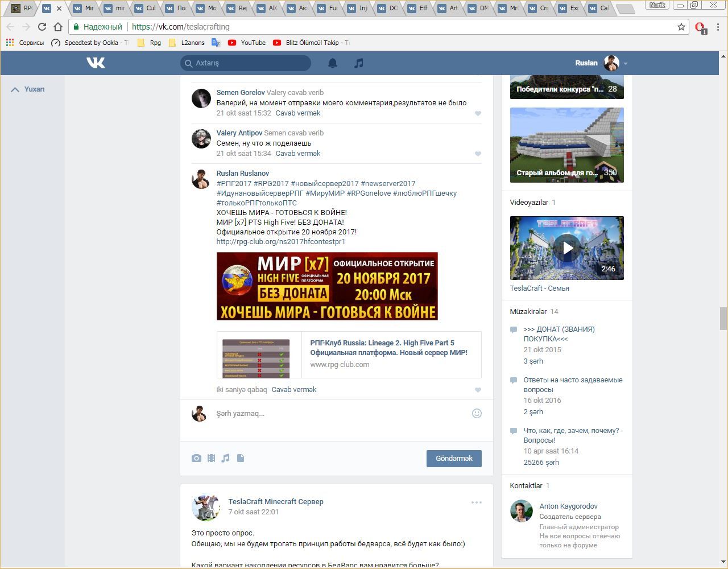The height and width of the screenshot is (569, 728).
Task: Reply to Valery Antipov's comment
Action: 298,154
